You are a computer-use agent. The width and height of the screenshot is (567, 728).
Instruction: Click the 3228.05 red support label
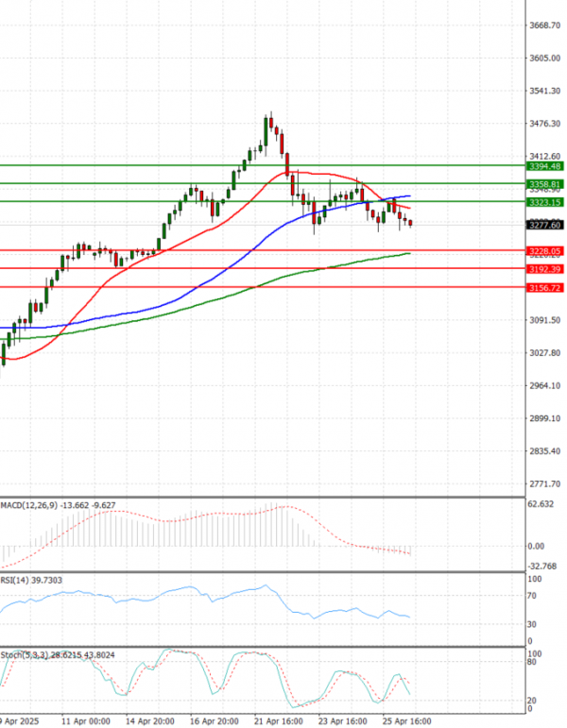542,250
